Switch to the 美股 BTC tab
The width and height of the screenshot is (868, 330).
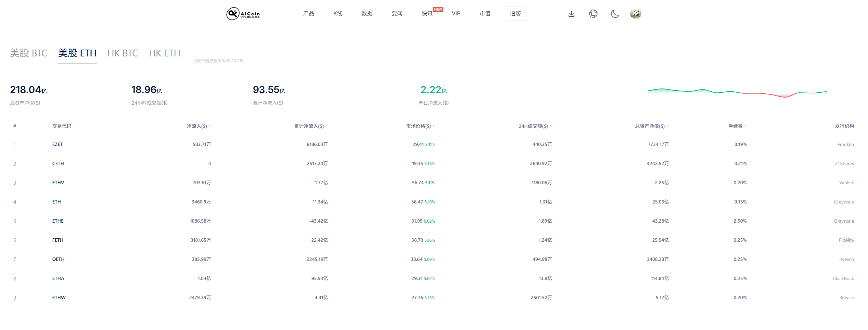(x=29, y=53)
